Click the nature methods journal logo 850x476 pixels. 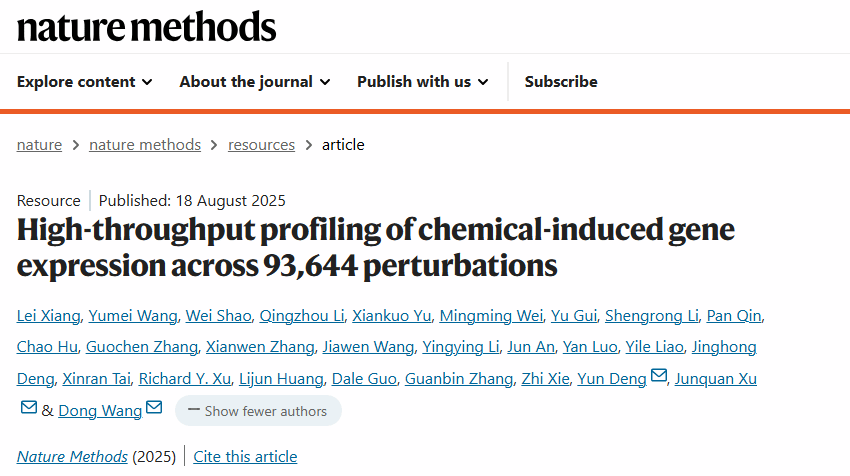[146, 26]
